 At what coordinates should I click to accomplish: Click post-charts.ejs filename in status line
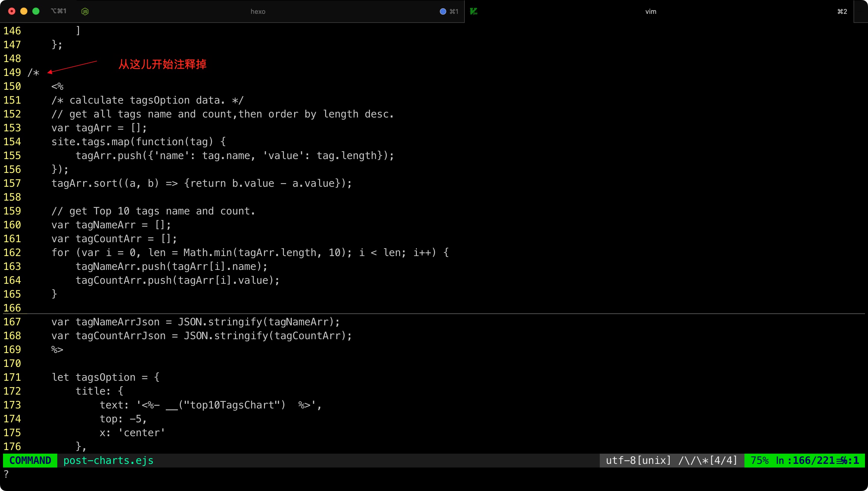click(108, 460)
